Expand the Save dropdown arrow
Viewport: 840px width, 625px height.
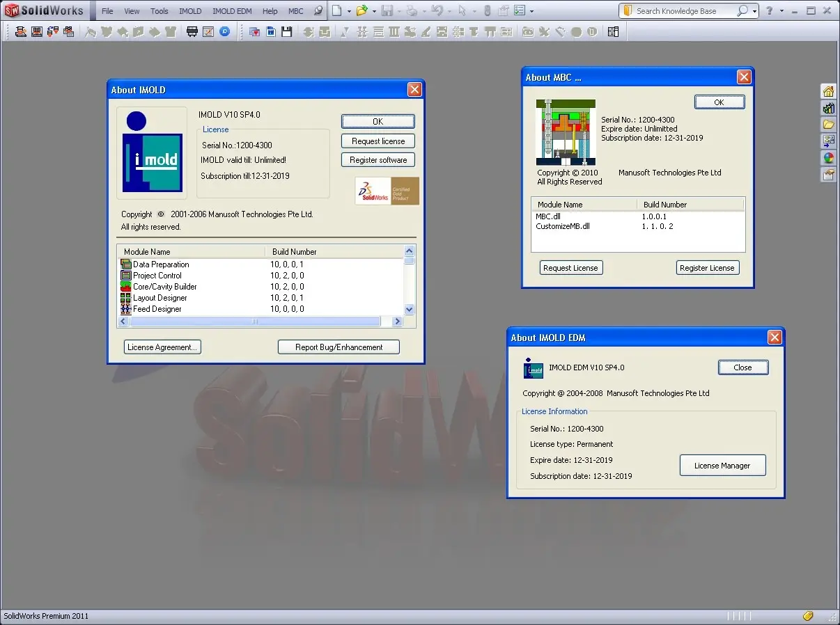399,11
